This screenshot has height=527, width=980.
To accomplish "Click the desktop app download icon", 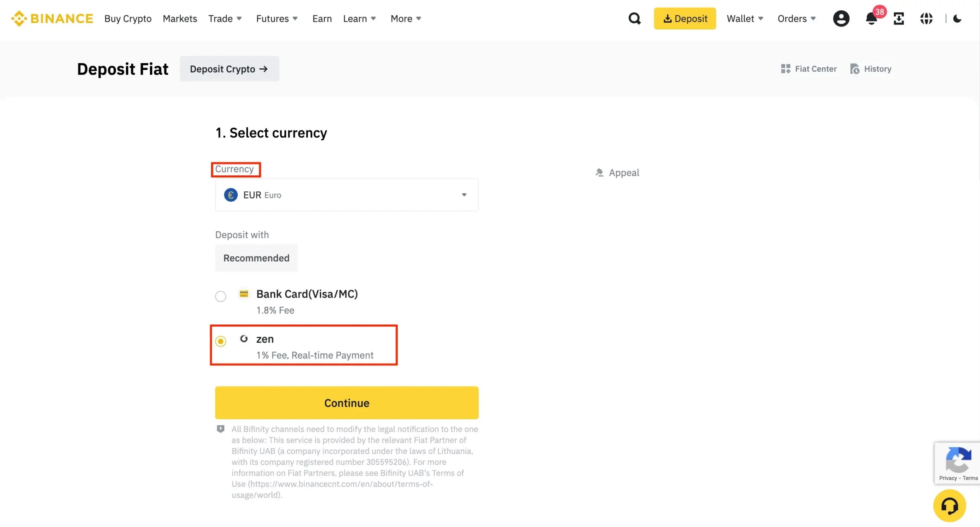I will (899, 18).
